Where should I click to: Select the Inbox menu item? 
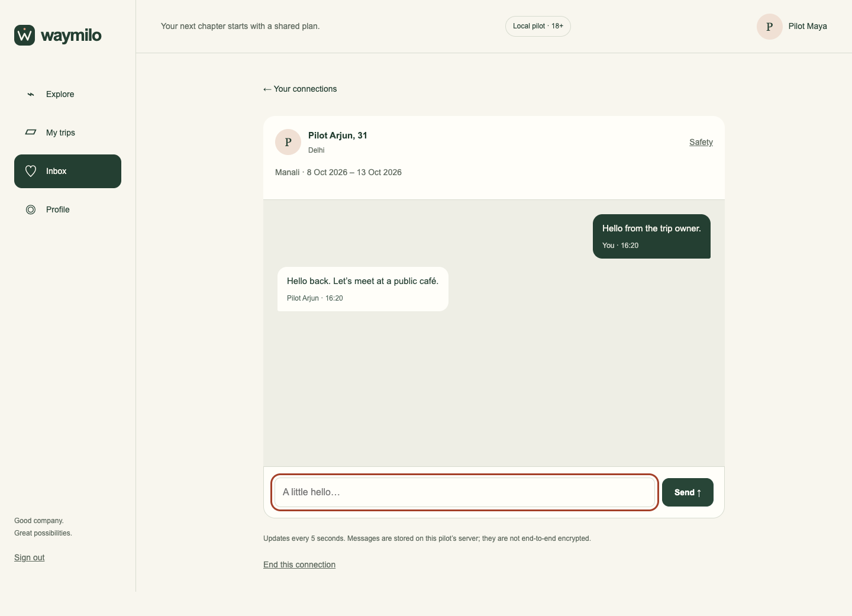point(67,171)
